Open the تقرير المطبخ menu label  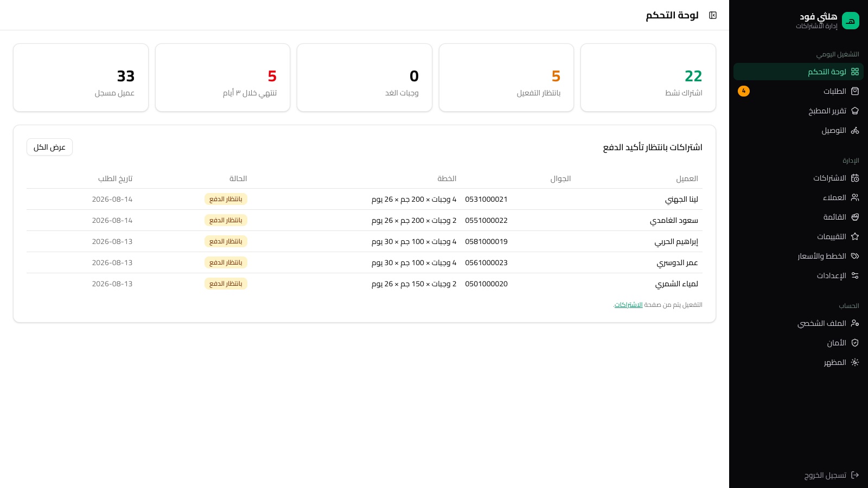(827, 111)
